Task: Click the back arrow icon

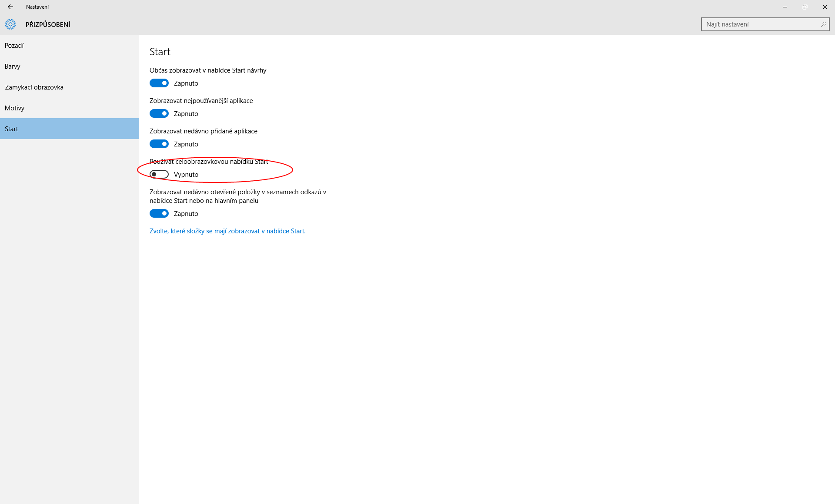Action: (10, 7)
